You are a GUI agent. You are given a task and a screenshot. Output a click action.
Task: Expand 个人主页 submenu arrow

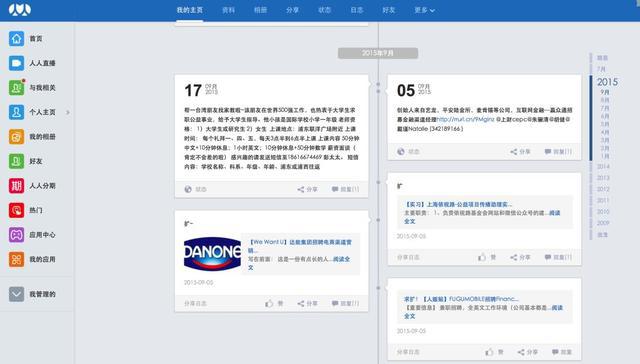click(68, 112)
